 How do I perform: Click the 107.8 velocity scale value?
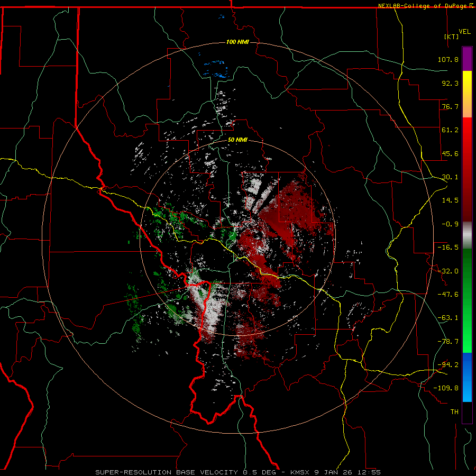[448, 59]
